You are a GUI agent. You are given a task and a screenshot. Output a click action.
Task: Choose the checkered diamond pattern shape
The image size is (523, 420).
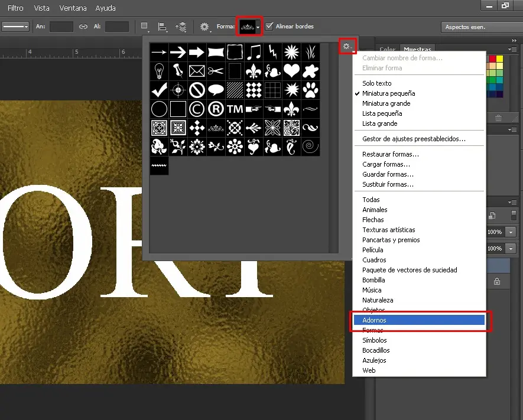(254, 90)
